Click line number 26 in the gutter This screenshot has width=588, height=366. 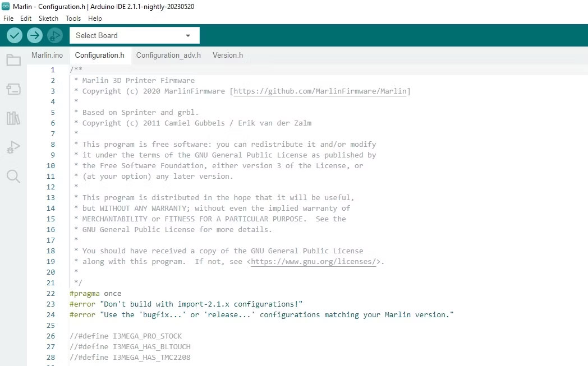pyautogui.click(x=50, y=336)
